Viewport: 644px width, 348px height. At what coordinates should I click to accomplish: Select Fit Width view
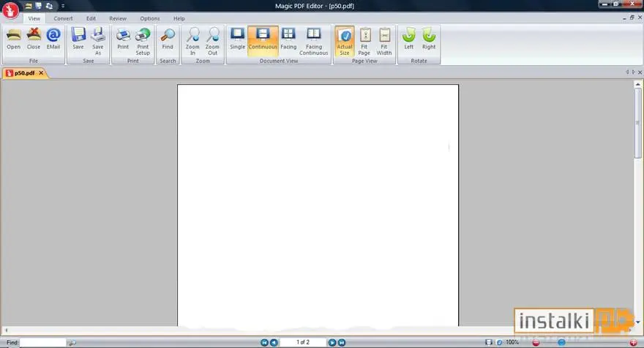[384, 41]
